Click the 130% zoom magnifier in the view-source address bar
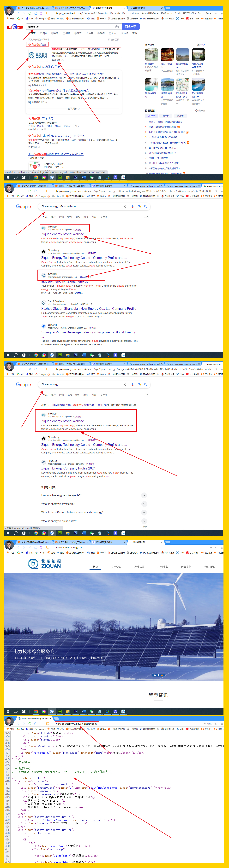229x868 pixels. (205, 723)
